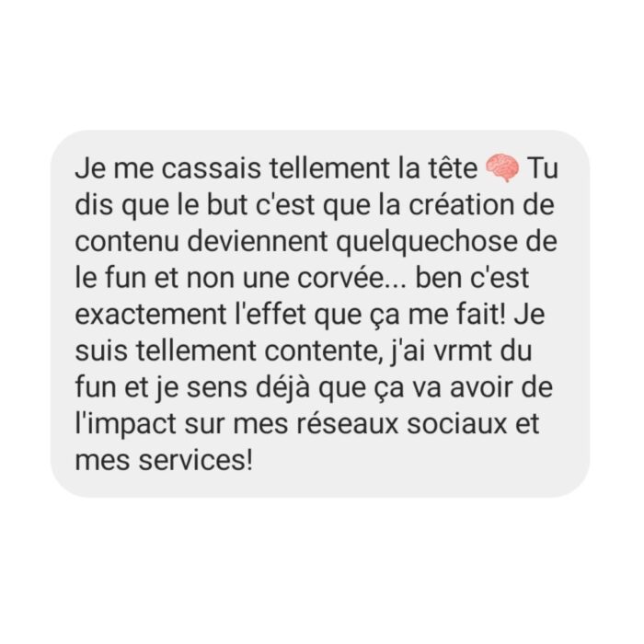
Task: Click the word "quelquechose"
Action: click(427, 242)
